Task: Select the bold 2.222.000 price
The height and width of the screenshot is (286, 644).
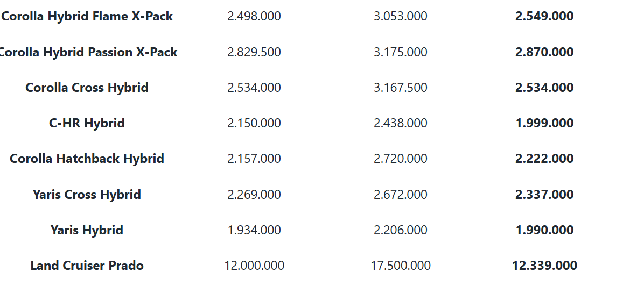Action: [x=544, y=159]
